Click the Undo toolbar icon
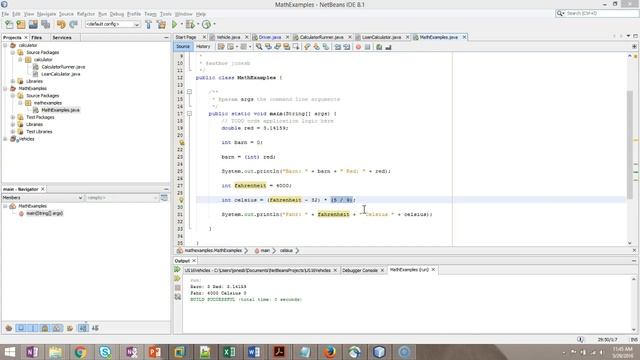 (x=61, y=24)
